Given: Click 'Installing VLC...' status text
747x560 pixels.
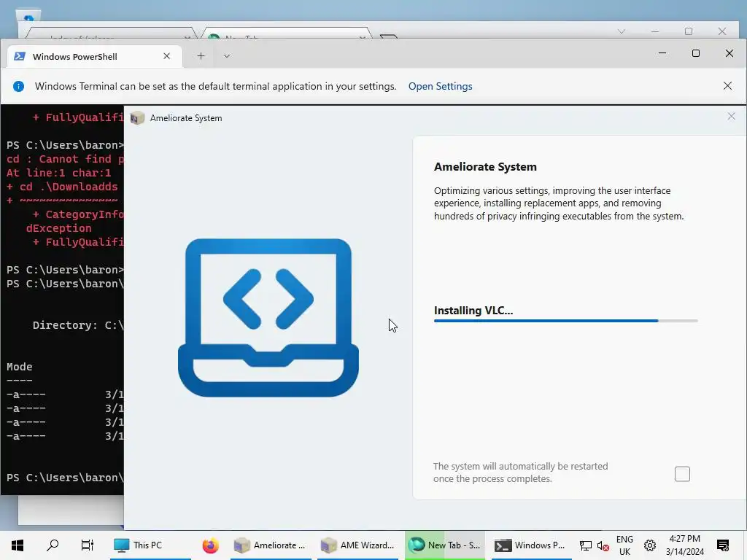Looking at the screenshot, I should pyautogui.click(x=473, y=311).
